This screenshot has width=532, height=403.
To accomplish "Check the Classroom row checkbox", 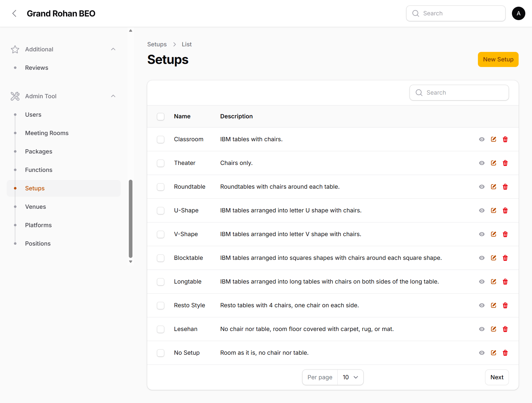I will coord(161,139).
